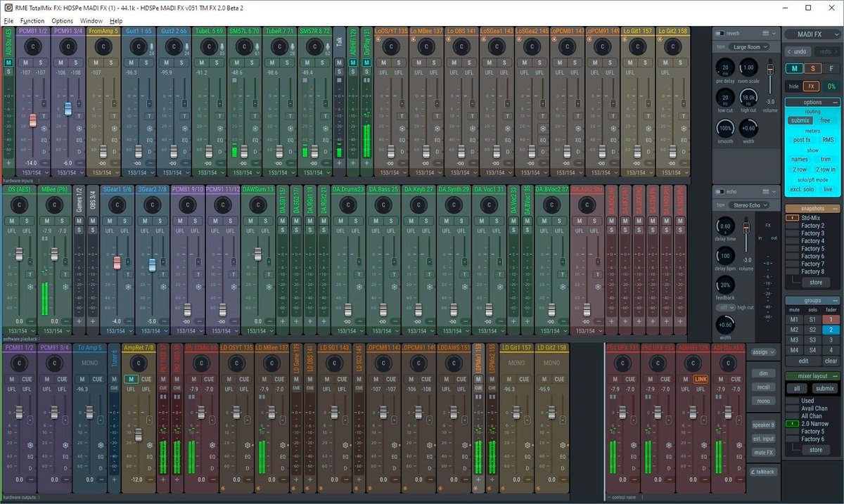This screenshot has width=844, height=504.
Task: Click the mute FX button
Action: point(764,453)
